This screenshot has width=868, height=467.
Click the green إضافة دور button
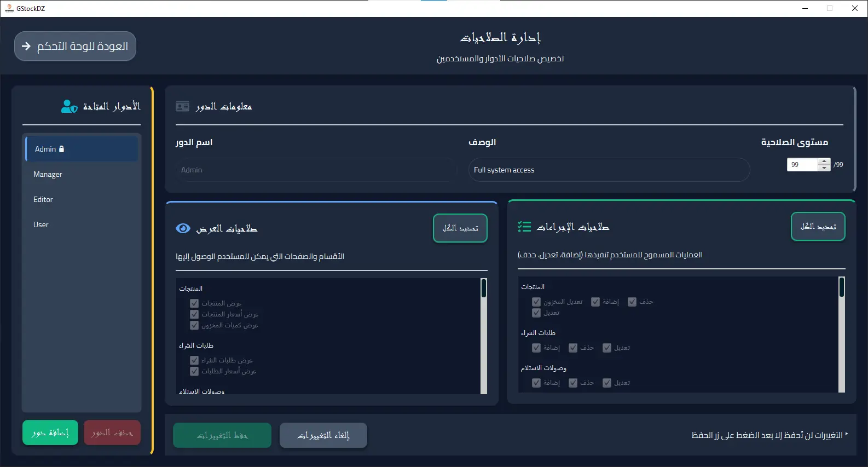tap(50, 433)
